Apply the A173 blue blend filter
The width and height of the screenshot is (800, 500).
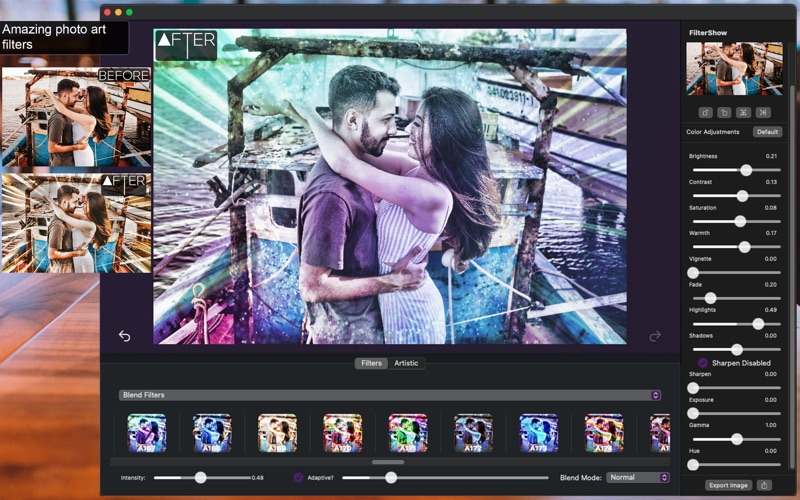tap(538, 433)
